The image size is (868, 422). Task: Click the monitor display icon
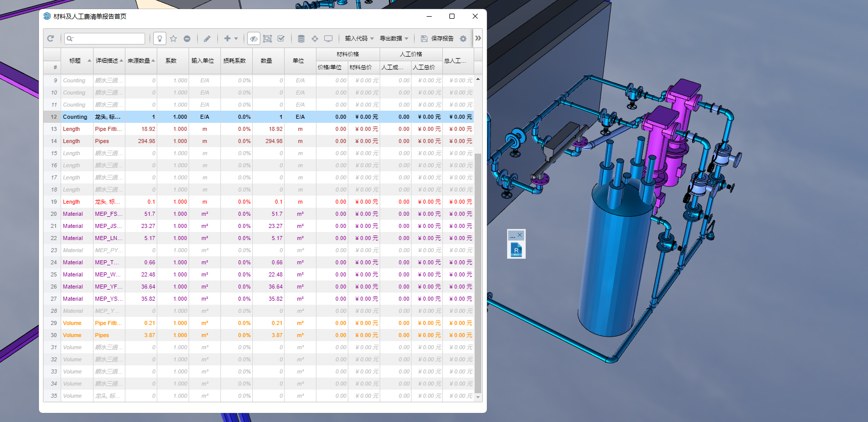click(329, 38)
